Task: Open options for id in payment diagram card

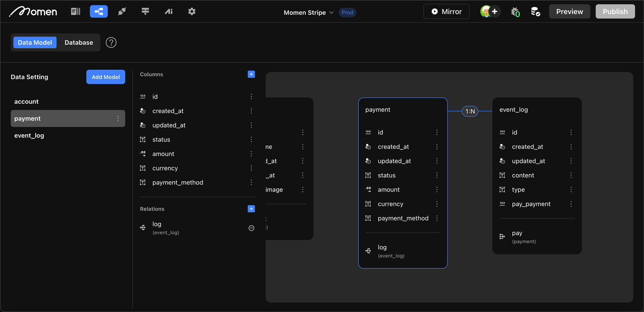Action: pyautogui.click(x=437, y=132)
